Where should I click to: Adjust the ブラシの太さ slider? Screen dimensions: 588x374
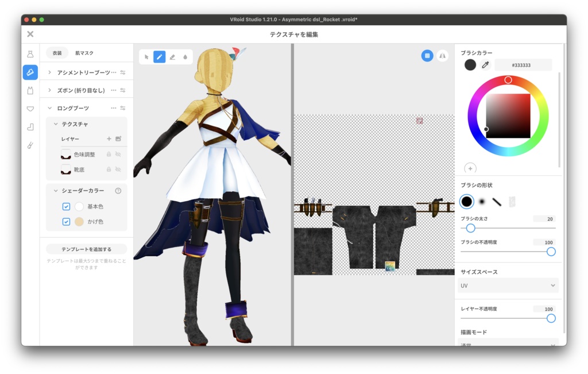tap(470, 228)
